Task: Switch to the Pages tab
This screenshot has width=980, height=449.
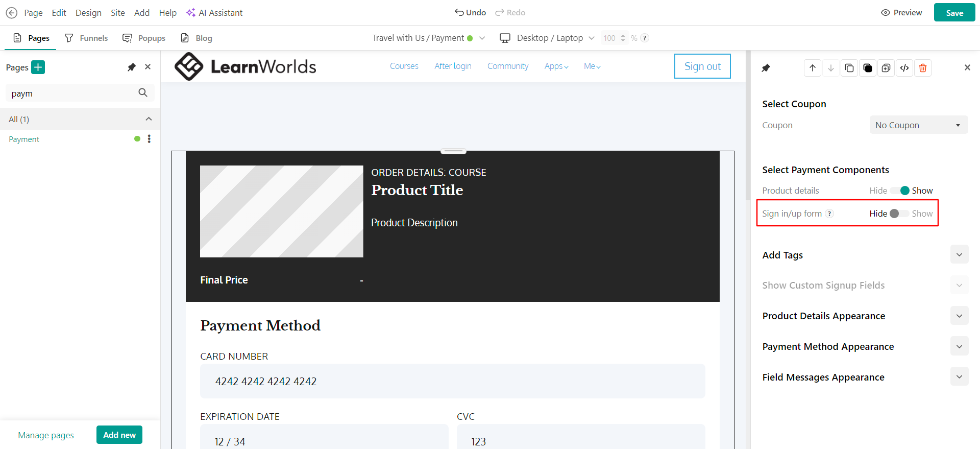Action: 31,38
